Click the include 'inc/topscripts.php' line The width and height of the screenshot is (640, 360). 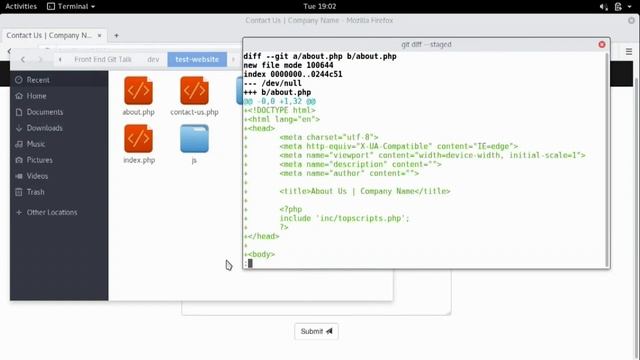coord(344,218)
